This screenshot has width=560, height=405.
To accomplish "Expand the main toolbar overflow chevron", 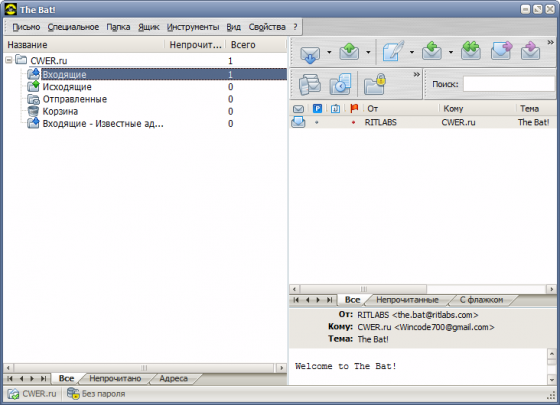I will (x=550, y=42).
